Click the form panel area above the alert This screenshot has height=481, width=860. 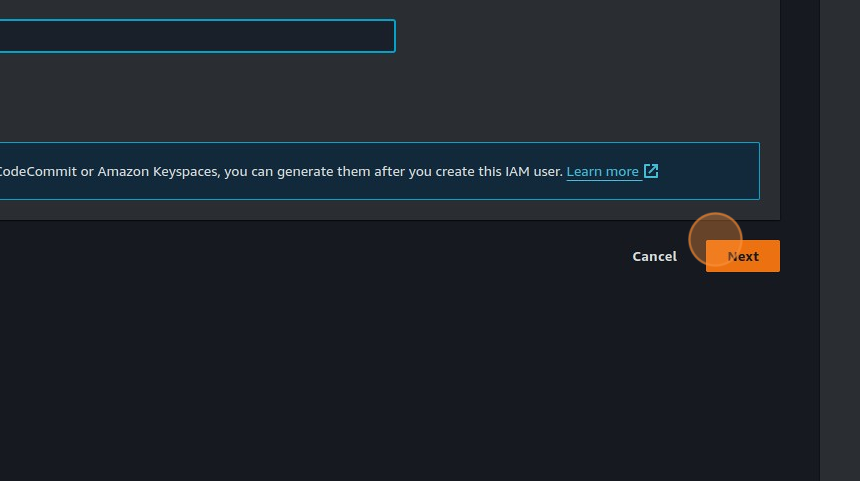click(400, 100)
